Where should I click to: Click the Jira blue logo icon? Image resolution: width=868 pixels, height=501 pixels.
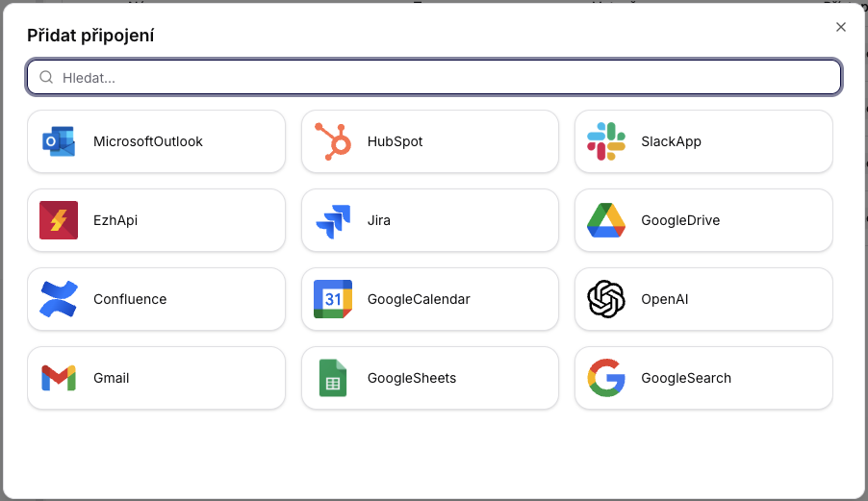(x=332, y=220)
